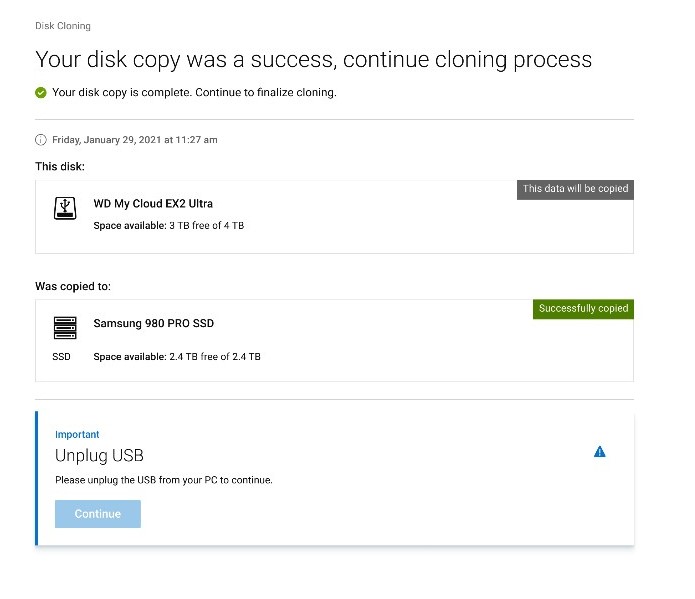Select the WD My Cloud EX2 Ultra name
The width and height of the screenshot is (695, 599).
pos(153,204)
